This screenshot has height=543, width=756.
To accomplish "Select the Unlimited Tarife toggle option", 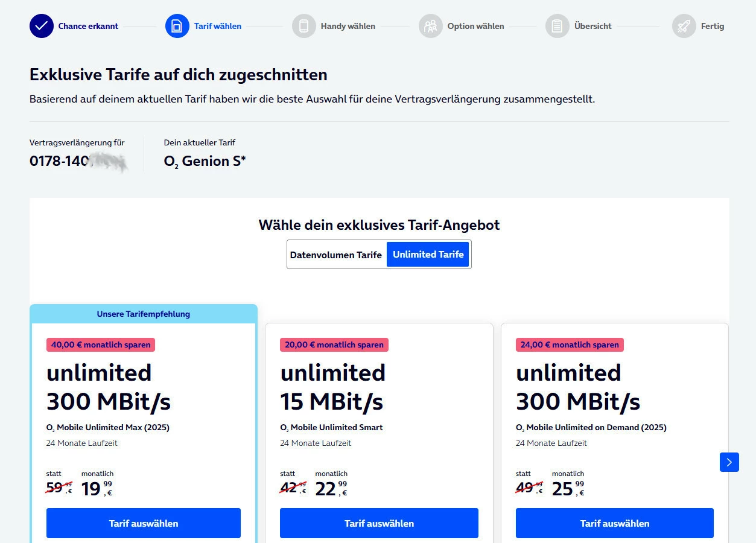I will tap(428, 255).
